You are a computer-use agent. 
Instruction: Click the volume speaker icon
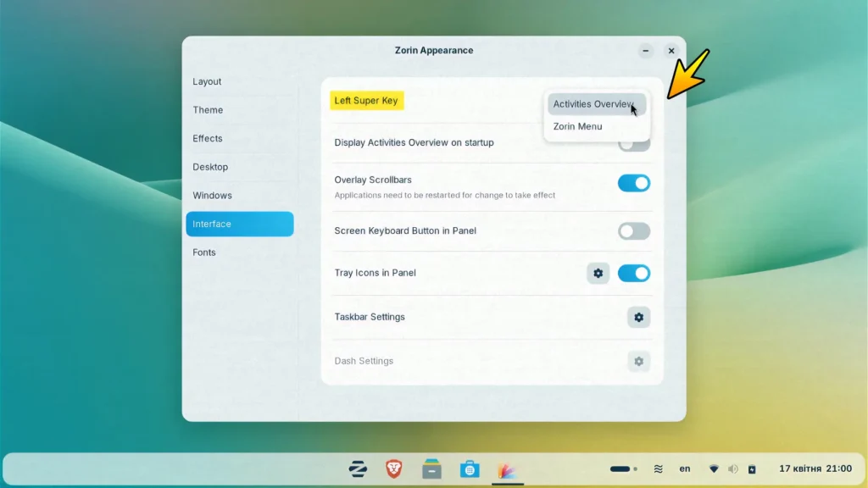[733, 469]
